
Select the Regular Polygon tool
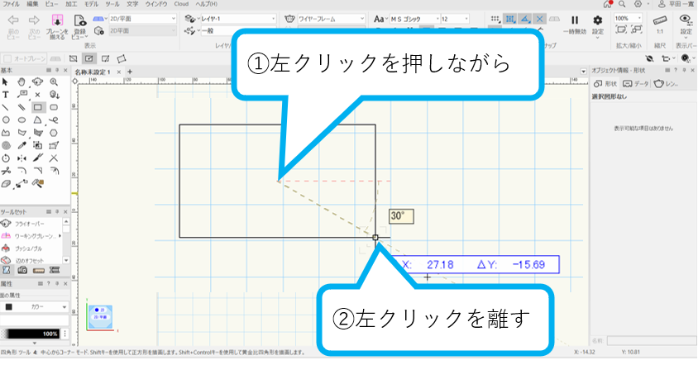(54, 133)
